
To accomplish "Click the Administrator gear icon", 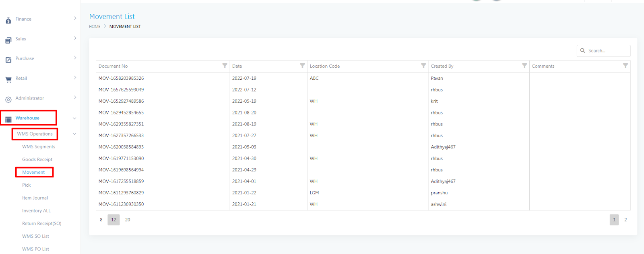I will [x=8, y=99].
